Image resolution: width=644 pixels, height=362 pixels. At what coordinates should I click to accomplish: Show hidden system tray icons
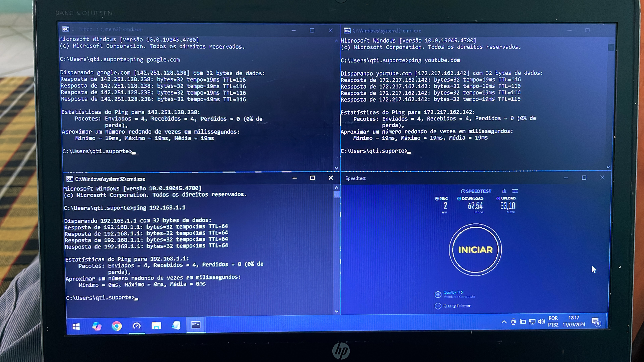click(x=504, y=322)
